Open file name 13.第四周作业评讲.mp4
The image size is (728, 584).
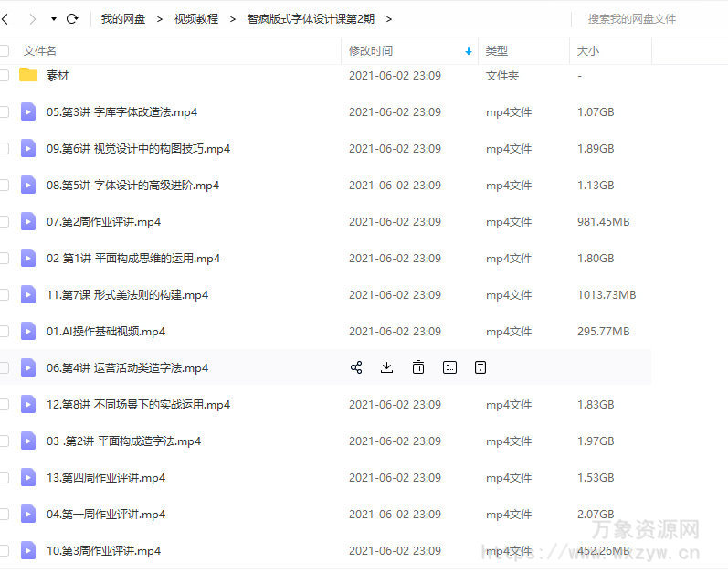(x=106, y=478)
